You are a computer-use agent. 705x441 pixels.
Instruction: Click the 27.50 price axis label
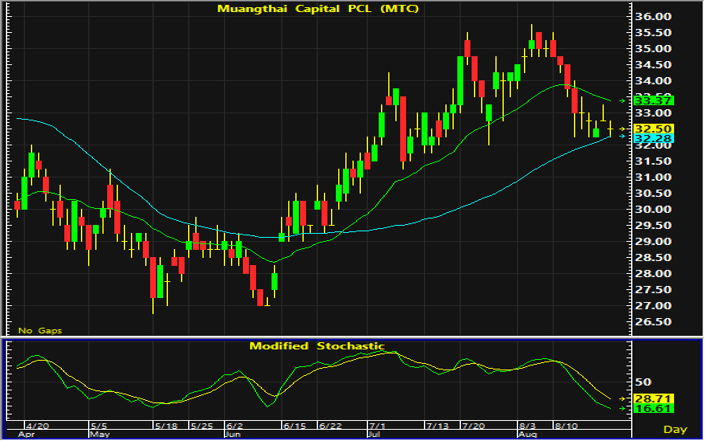click(x=653, y=290)
